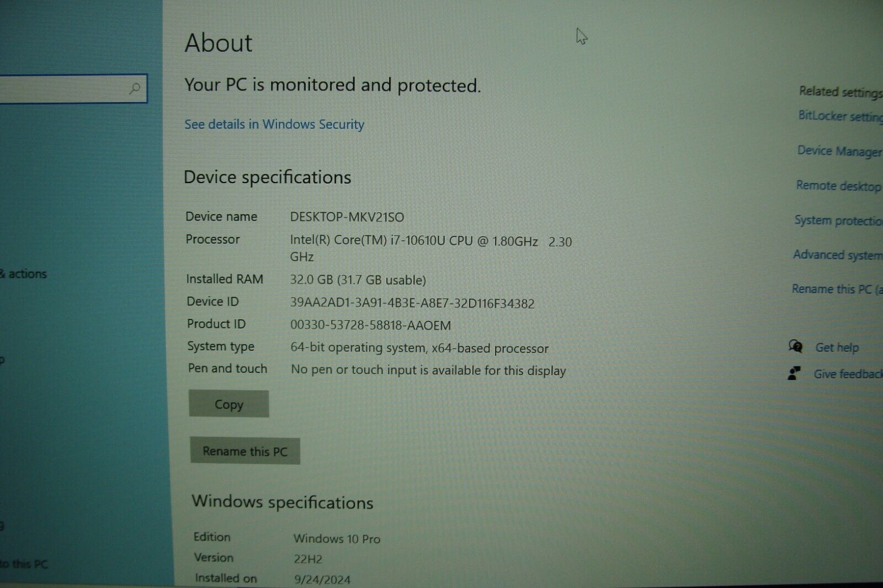Click the Installed RAM label
Image resolution: width=883 pixels, height=588 pixels.
click(225, 279)
